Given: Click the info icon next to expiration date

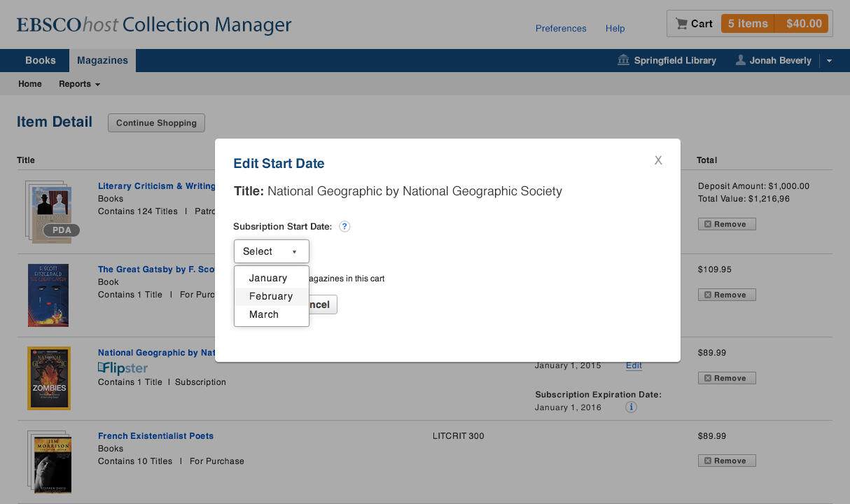Looking at the screenshot, I should (631, 407).
